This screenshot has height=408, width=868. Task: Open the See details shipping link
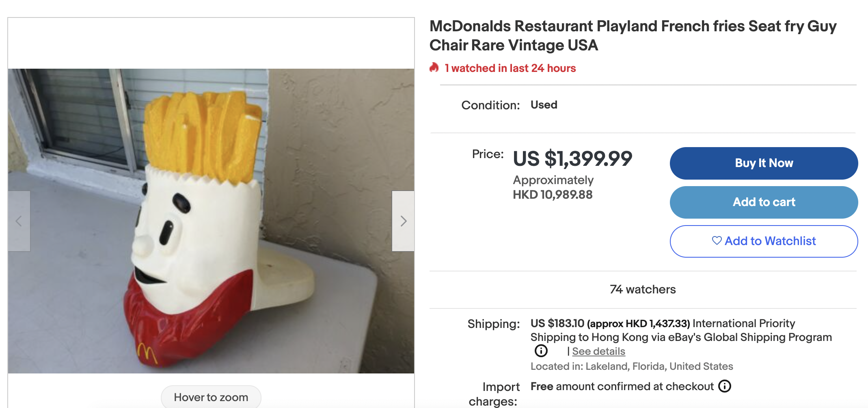(x=598, y=351)
